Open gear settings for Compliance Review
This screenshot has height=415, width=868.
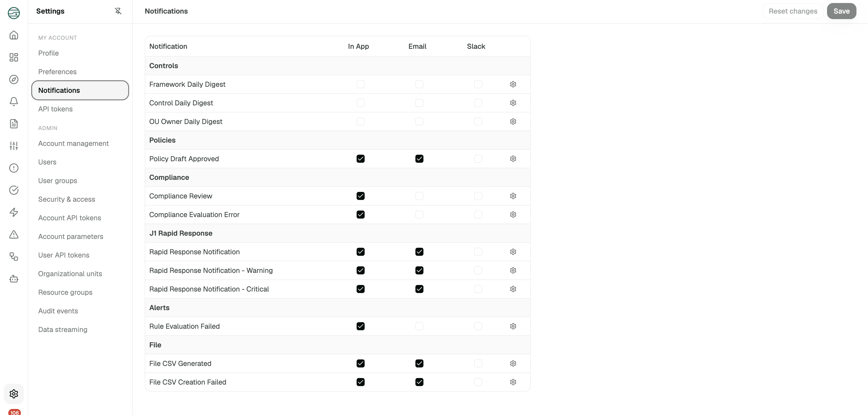[513, 196]
